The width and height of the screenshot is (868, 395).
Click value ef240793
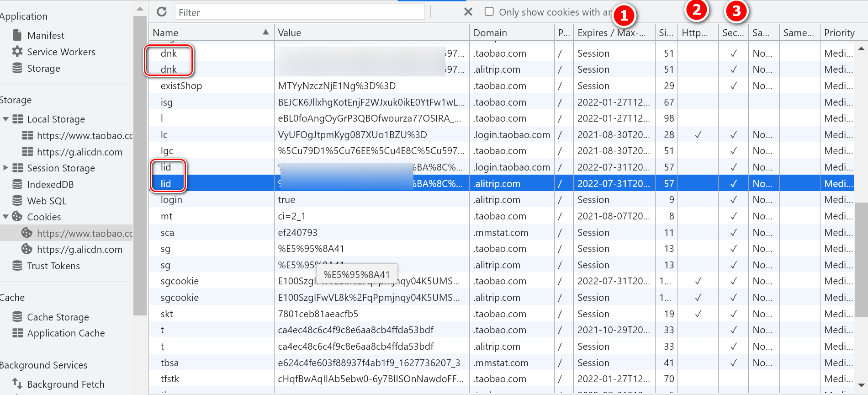(x=297, y=232)
